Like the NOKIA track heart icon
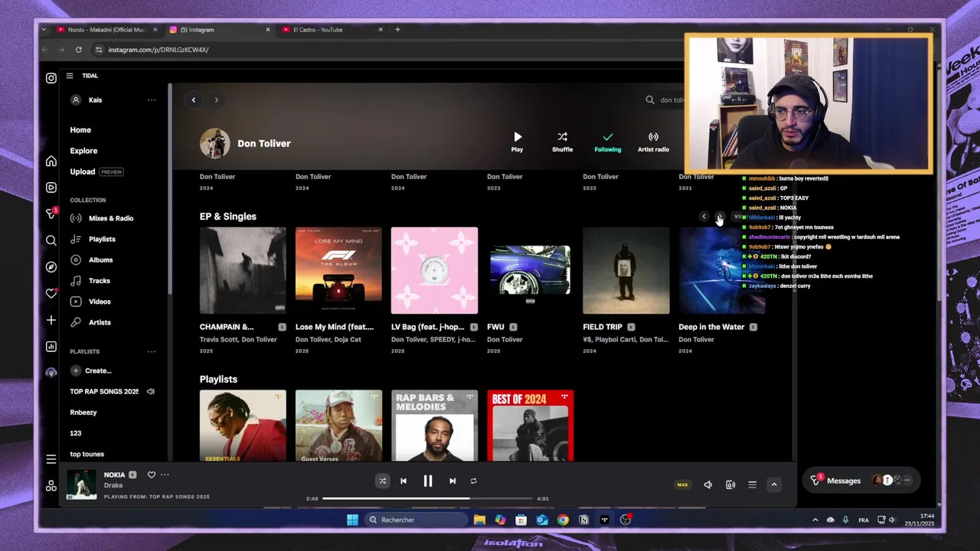Image resolution: width=980 pixels, height=551 pixels. (152, 475)
